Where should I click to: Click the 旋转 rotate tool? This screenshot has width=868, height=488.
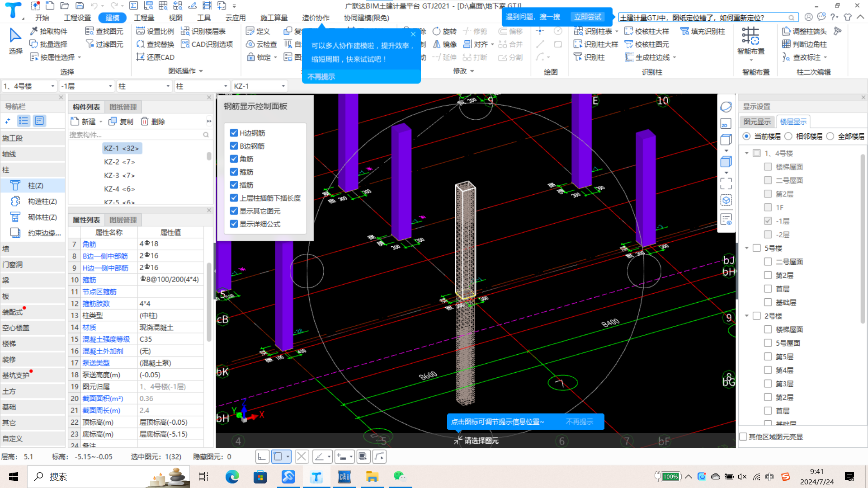[444, 31]
